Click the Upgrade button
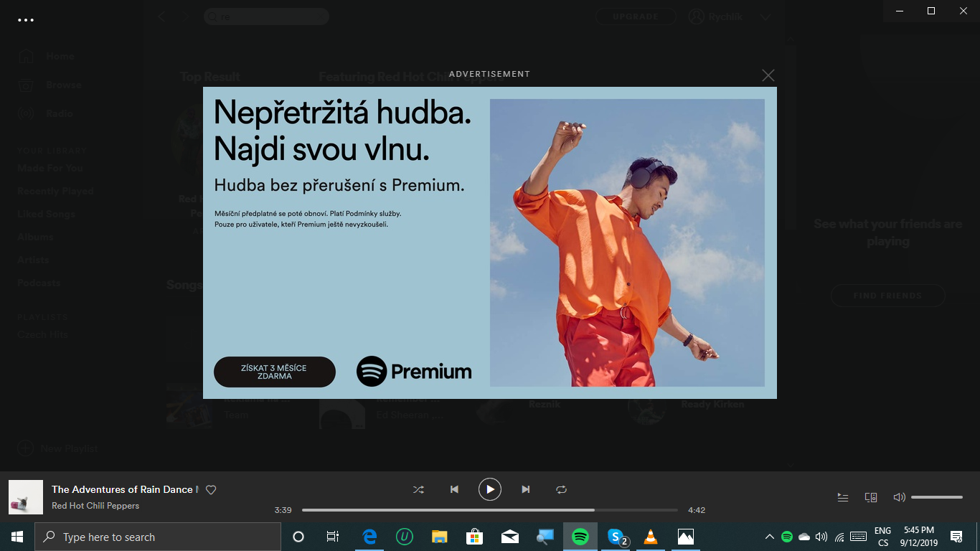This screenshot has width=980, height=551. (636, 17)
